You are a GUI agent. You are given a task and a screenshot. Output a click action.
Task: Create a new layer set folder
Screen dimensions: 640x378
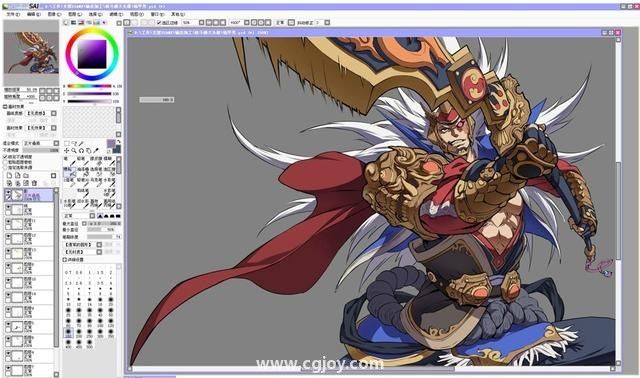[x=26, y=176]
